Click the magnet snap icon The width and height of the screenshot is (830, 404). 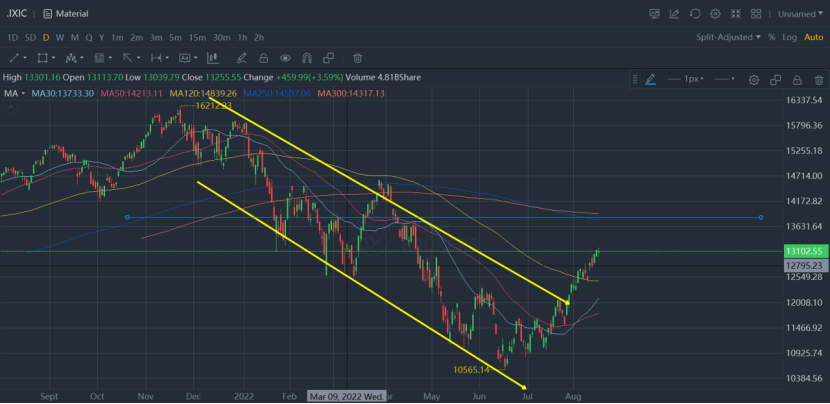coord(306,58)
